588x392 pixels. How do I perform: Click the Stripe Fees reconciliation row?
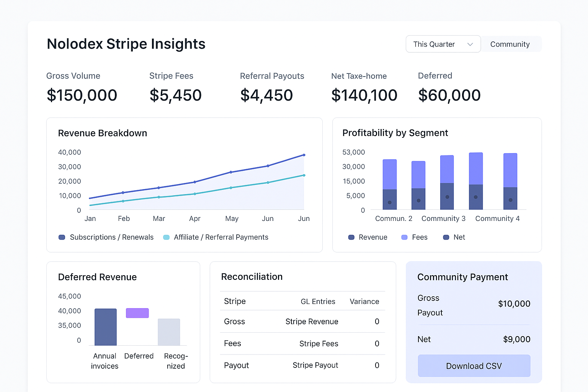coord(302,343)
